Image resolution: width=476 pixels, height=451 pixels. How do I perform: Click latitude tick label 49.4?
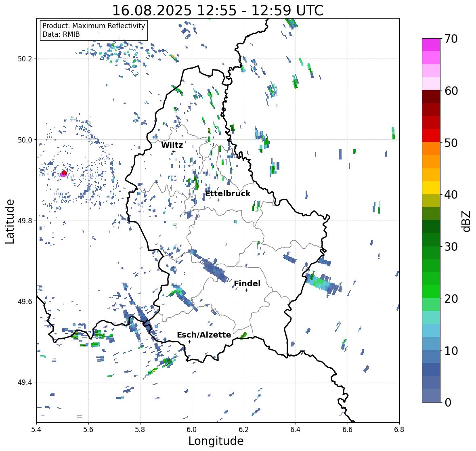pyautogui.click(x=25, y=382)
